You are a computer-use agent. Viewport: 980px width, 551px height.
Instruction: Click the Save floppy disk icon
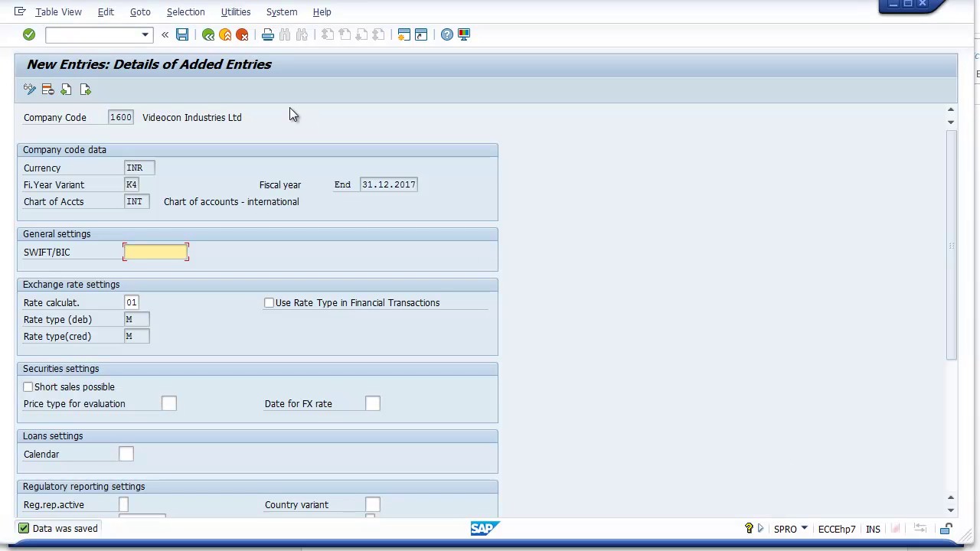click(182, 34)
